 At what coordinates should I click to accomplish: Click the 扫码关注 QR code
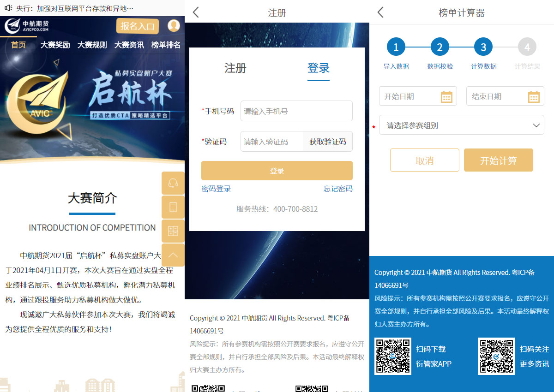tap(496, 356)
